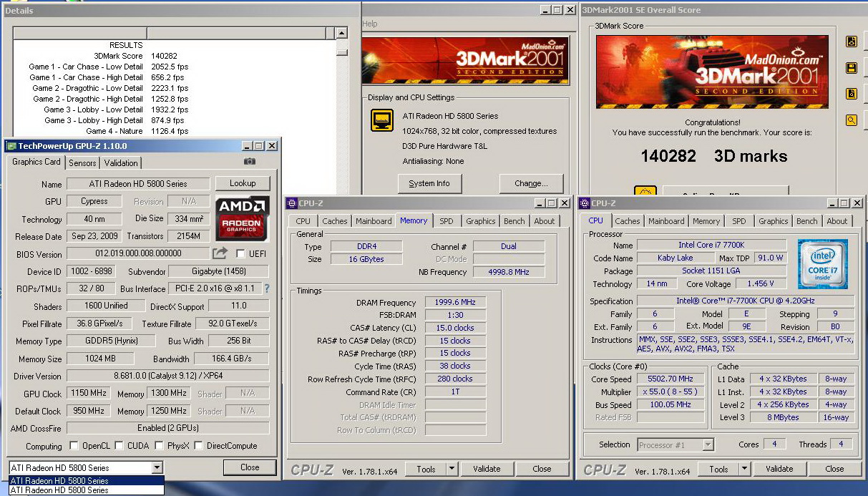This screenshot has width=868, height=496.
Task: Click the GPU-Z title bar app icon
Action: pos(11,146)
